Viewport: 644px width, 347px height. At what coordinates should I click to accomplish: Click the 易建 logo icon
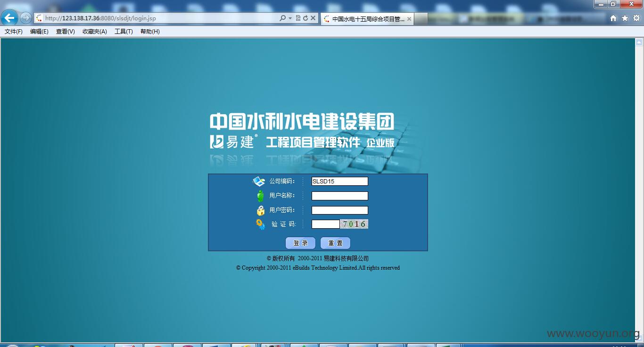pos(216,141)
